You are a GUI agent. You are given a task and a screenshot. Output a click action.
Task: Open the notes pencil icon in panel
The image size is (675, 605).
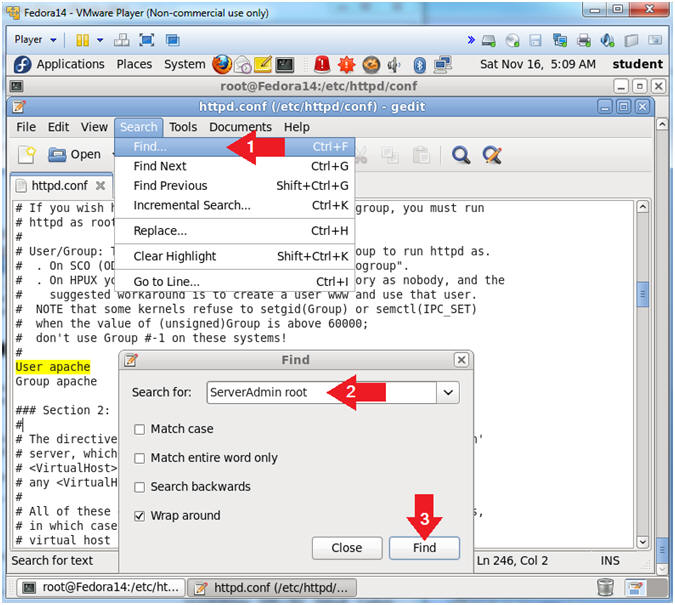point(263,65)
